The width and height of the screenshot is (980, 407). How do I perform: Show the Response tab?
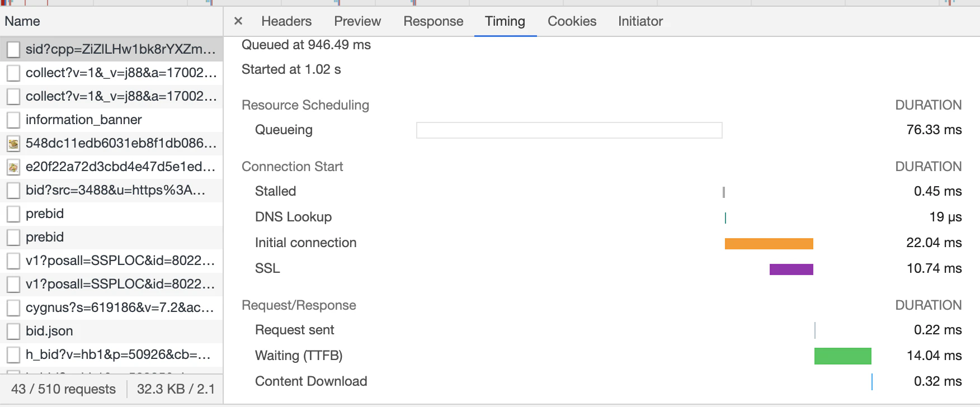(x=434, y=21)
